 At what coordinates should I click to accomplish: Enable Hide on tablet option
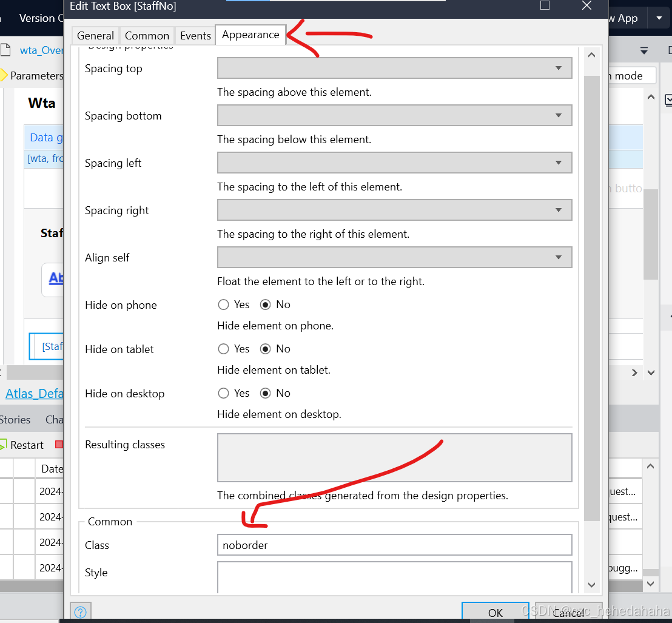[223, 348]
